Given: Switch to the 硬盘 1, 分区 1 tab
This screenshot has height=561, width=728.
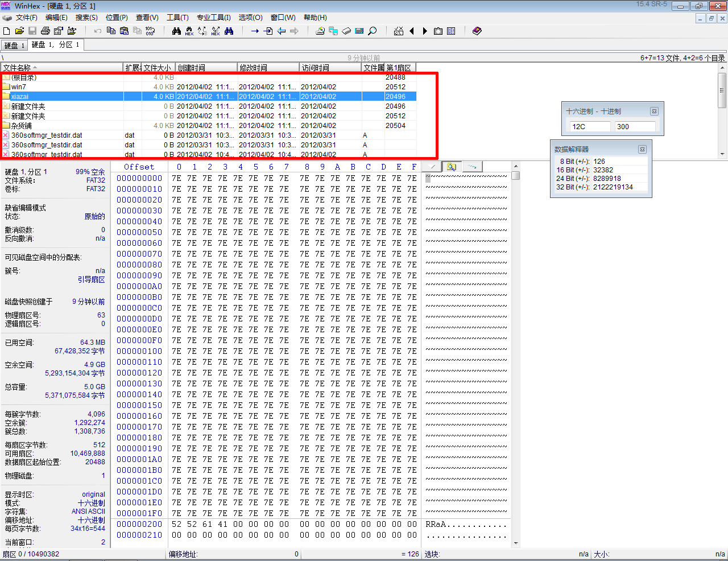Looking at the screenshot, I should click(x=56, y=44).
